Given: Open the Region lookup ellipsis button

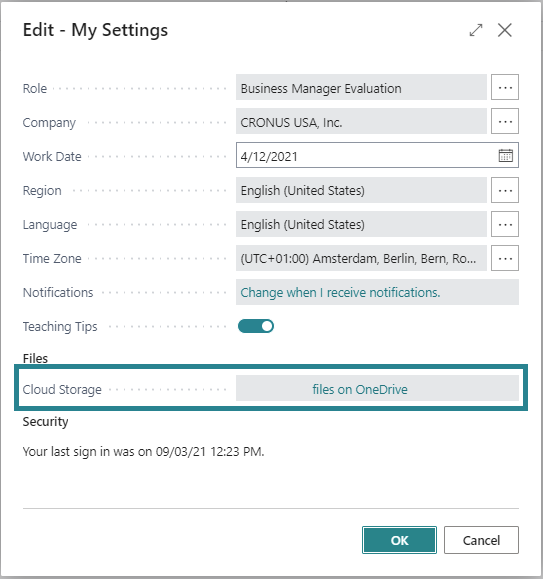Looking at the screenshot, I should [505, 190].
